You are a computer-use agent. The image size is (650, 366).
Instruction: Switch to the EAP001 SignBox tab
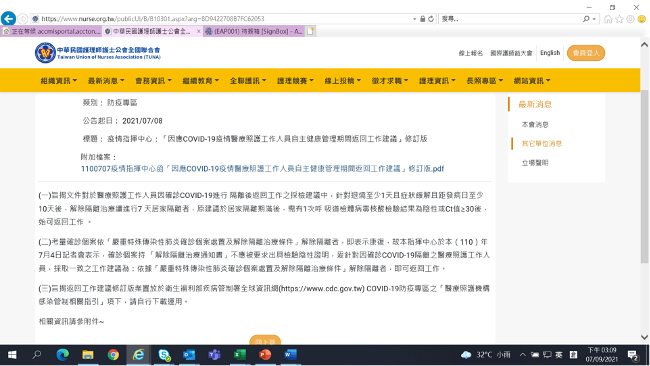254,31
